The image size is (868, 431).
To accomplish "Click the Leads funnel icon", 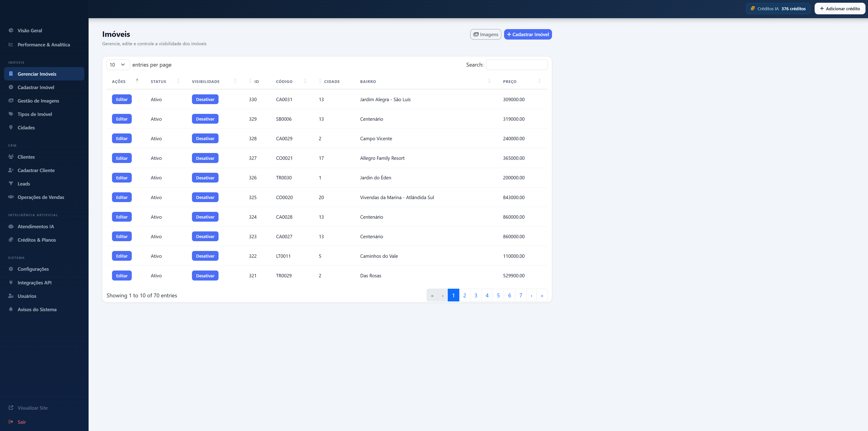I will click(x=11, y=183).
